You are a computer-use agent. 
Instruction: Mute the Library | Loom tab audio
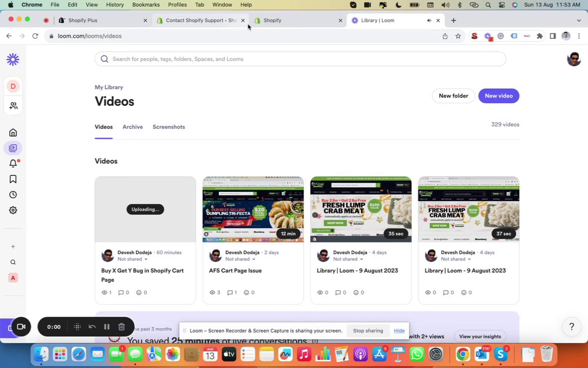point(429,20)
